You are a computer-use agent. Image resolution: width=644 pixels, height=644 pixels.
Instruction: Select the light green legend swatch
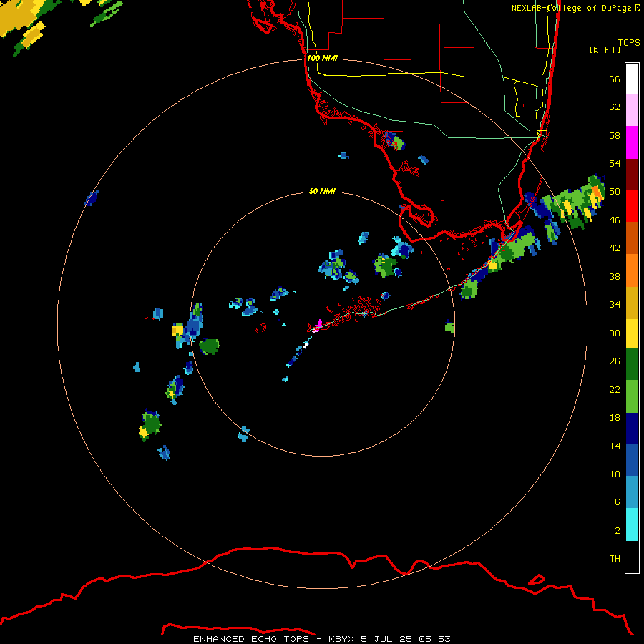pyautogui.click(x=632, y=396)
